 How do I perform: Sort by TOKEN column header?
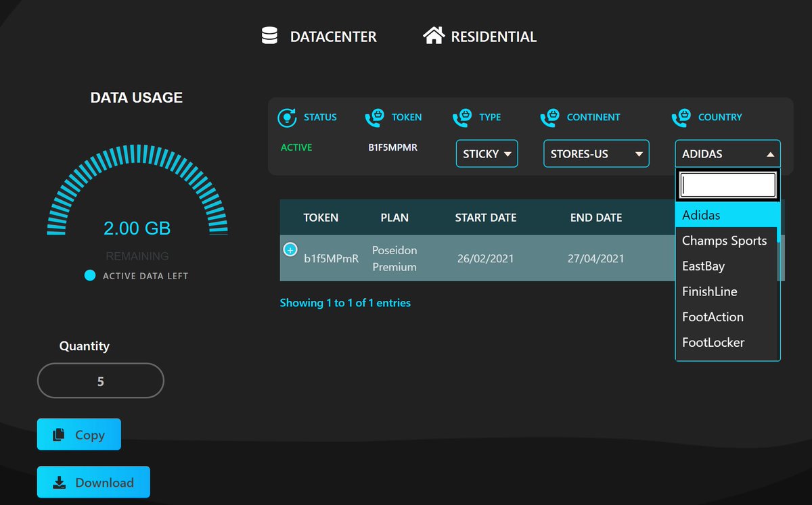(321, 218)
